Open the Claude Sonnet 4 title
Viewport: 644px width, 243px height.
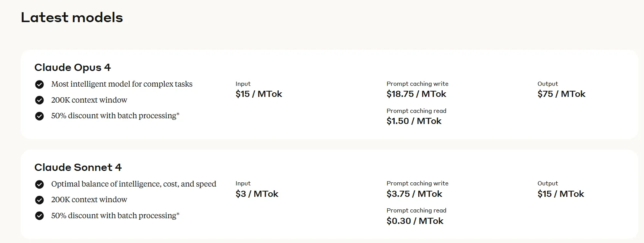(78, 167)
